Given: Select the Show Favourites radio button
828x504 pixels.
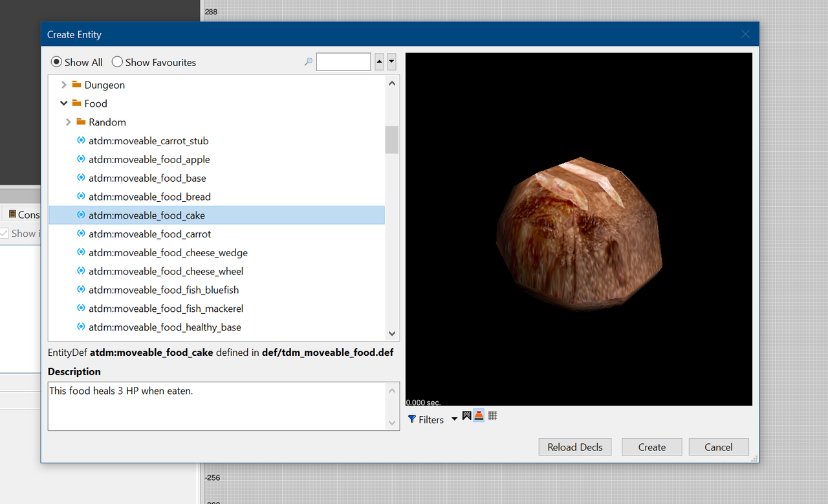Looking at the screenshot, I should tap(117, 62).
